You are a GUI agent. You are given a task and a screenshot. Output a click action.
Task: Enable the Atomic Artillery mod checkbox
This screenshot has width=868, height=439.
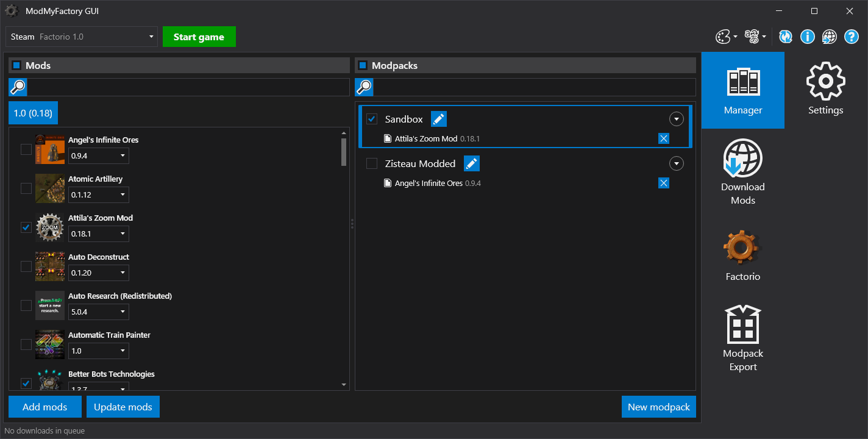pos(26,188)
